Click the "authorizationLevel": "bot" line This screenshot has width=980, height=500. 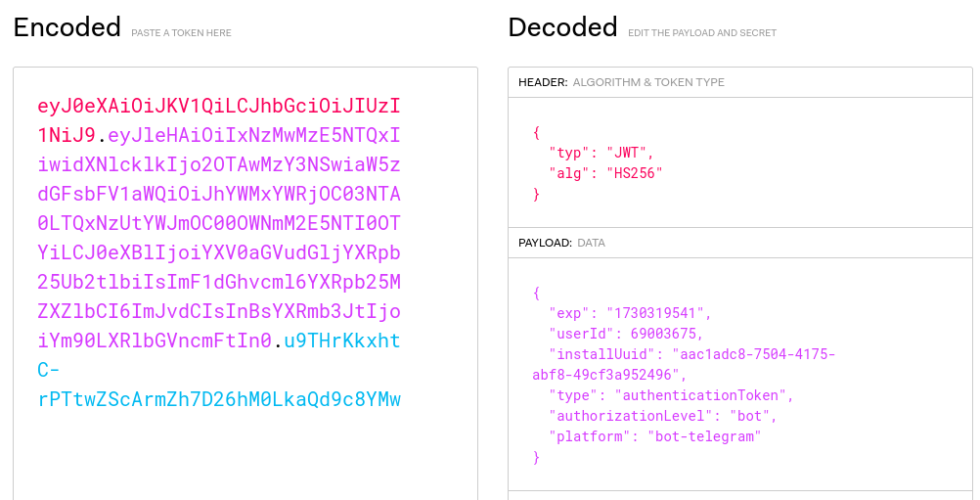click(663, 416)
